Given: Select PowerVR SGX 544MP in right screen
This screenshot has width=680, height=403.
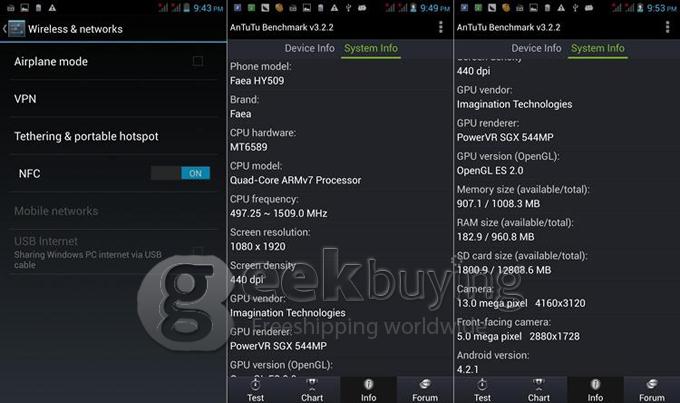Looking at the screenshot, I should point(505,138).
